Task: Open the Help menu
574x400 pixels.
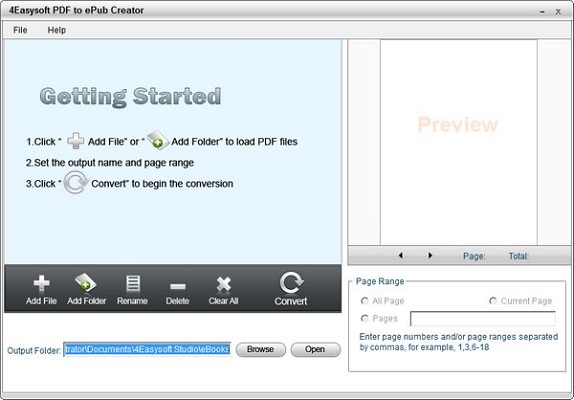Action: (x=57, y=30)
